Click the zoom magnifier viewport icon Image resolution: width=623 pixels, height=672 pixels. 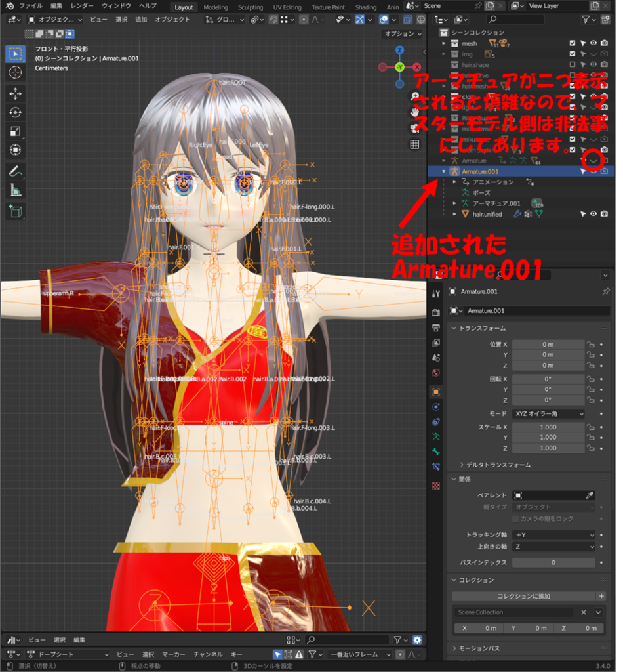pyautogui.click(x=414, y=96)
